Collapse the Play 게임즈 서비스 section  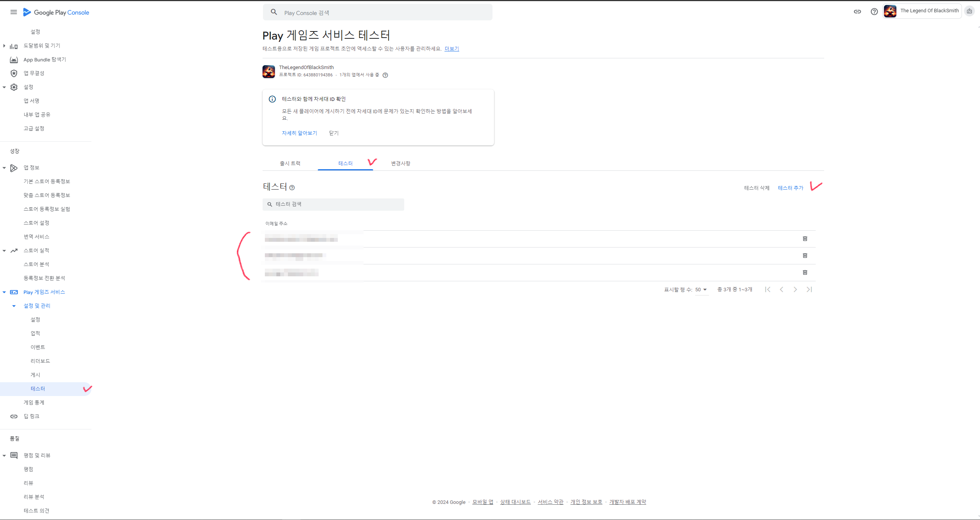[4, 292]
